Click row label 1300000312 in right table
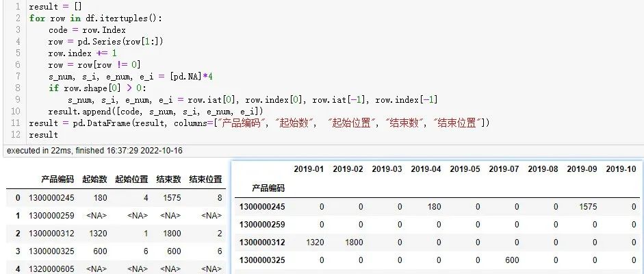 pyautogui.click(x=262, y=242)
